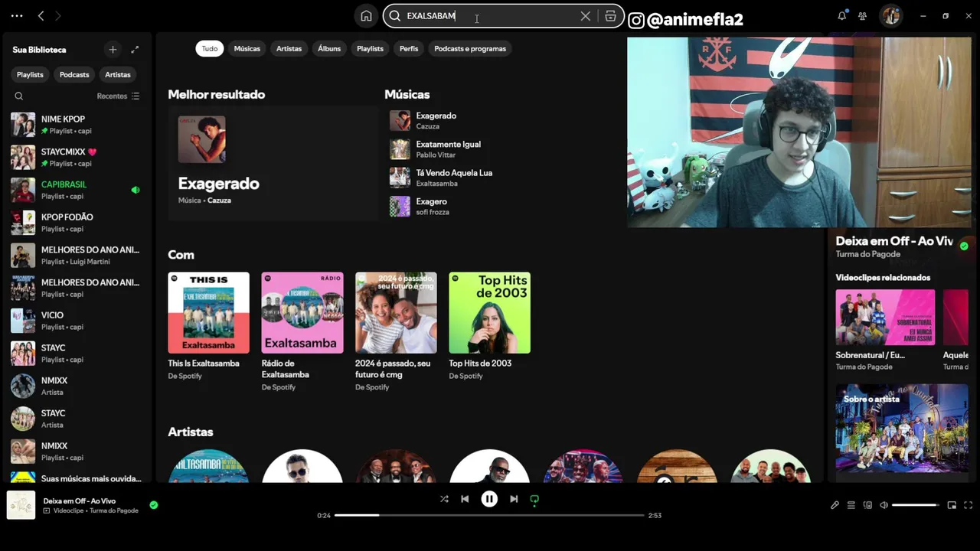
Task: Open VICIO playlist in library
Action: (x=77, y=321)
